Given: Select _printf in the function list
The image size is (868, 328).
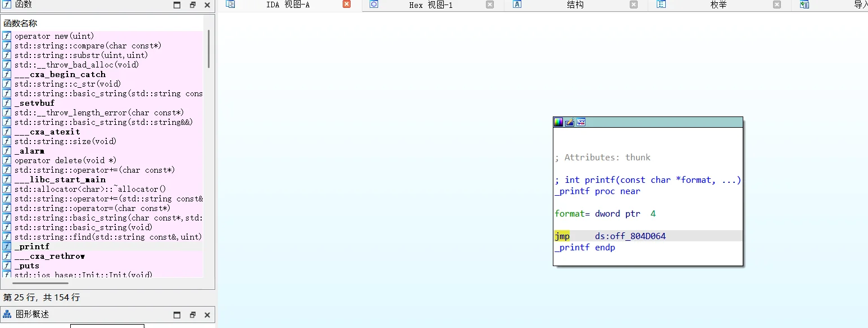Looking at the screenshot, I should tap(32, 246).
